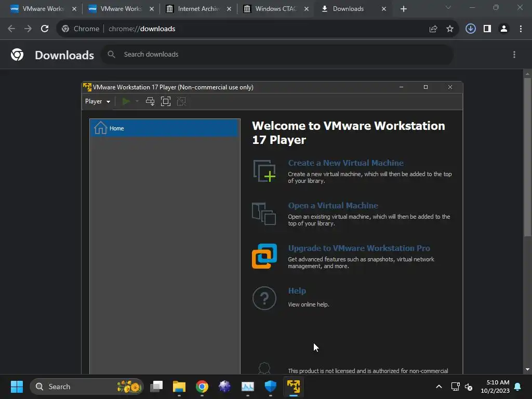The image size is (532, 399).
Task: Go back in Chrome
Action: (x=11, y=29)
